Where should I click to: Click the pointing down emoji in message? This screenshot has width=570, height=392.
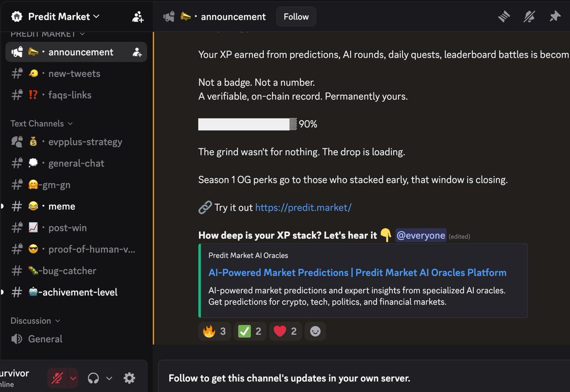pyautogui.click(x=386, y=235)
